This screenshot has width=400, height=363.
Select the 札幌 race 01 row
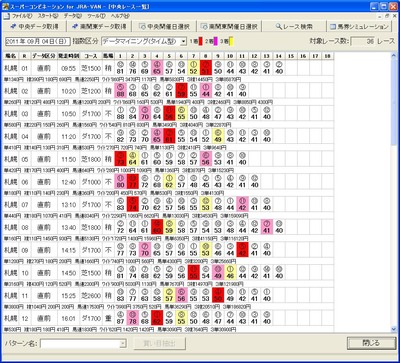pos(168,68)
